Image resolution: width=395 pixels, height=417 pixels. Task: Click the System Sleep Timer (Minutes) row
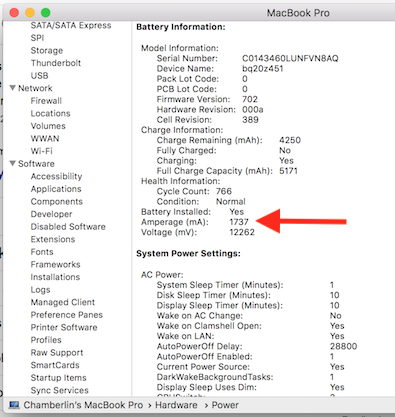click(245, 285)
